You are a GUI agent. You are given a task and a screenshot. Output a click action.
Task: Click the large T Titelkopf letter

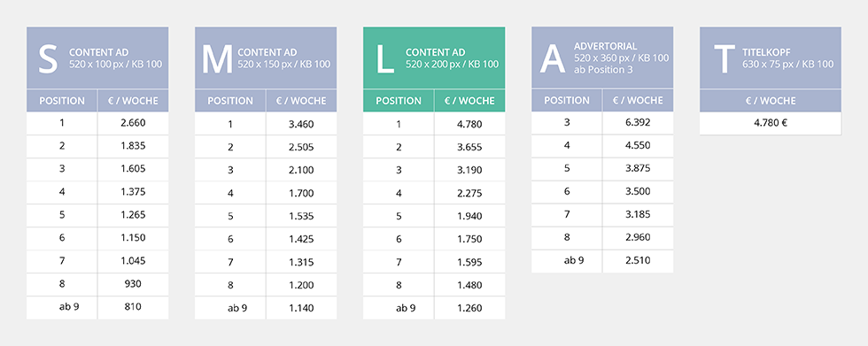(725, 59)
